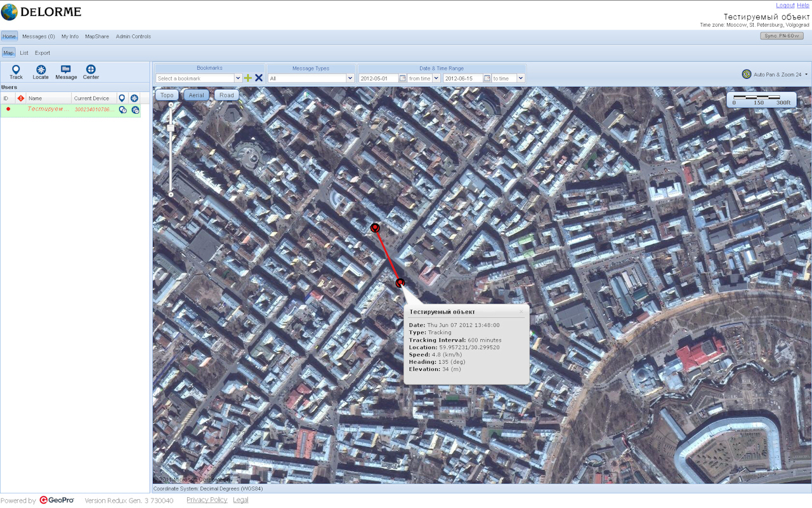Screen dimensions: 812x508
Task: Click the Sync PN-60w button
Action: [x=782, y=36]
